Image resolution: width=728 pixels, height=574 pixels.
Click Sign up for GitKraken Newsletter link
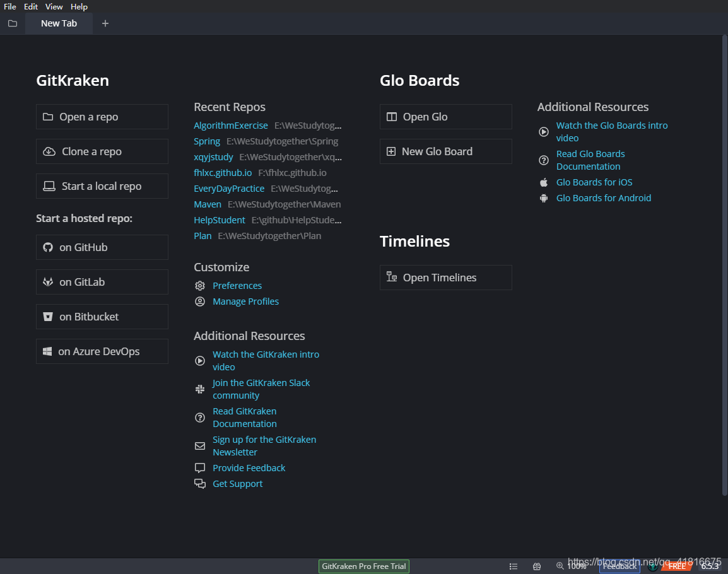pyautogui.click(x=264, y=446)
